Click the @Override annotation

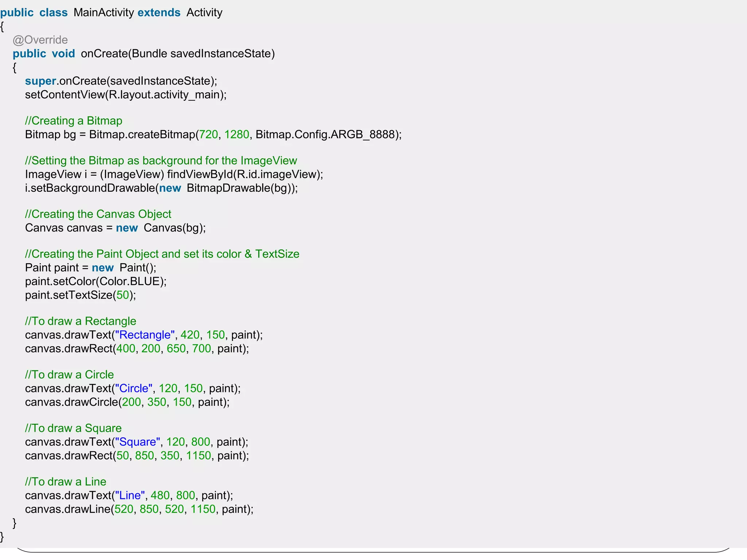point(40,40)
